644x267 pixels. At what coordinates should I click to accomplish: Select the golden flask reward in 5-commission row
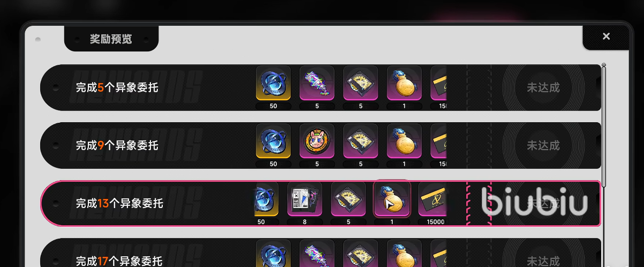(x=404, y=83)
